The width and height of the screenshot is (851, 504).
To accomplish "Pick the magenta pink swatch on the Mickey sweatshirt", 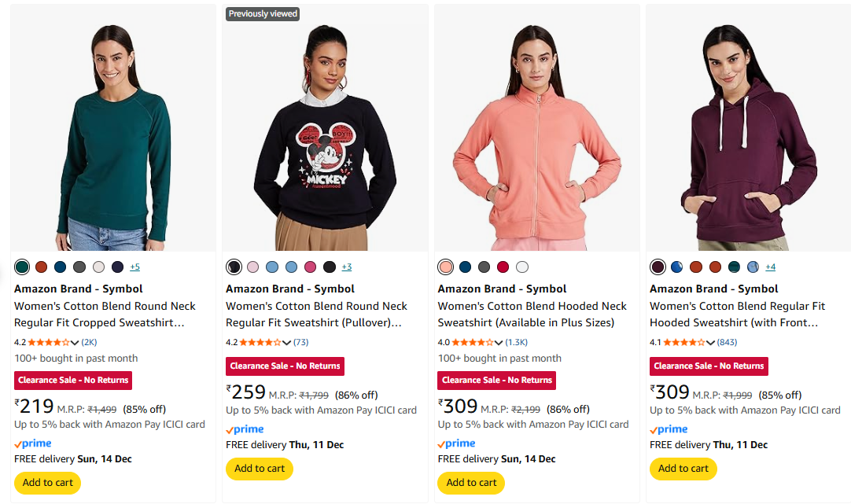I will 310,267.
